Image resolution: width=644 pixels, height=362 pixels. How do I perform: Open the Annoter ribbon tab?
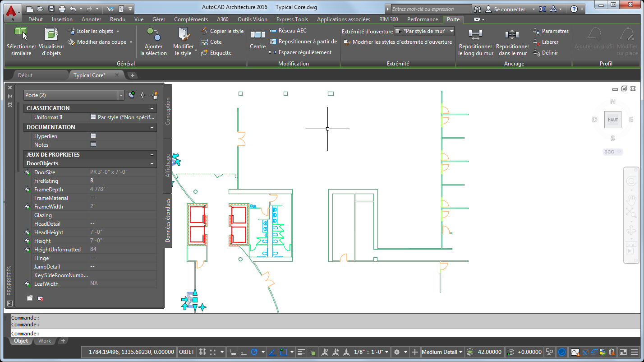tap(91, 19)
